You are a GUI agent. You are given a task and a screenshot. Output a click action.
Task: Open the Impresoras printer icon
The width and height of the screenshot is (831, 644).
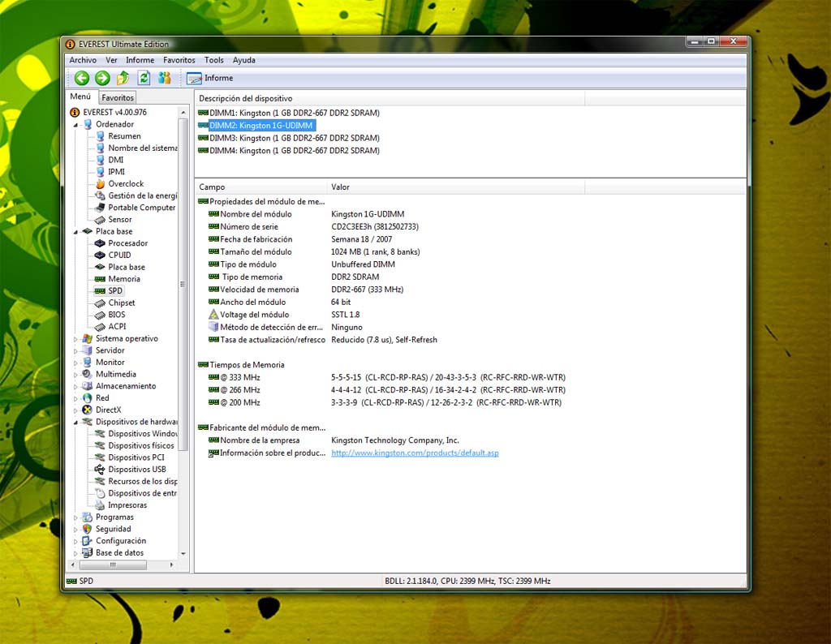coord(100,505)
